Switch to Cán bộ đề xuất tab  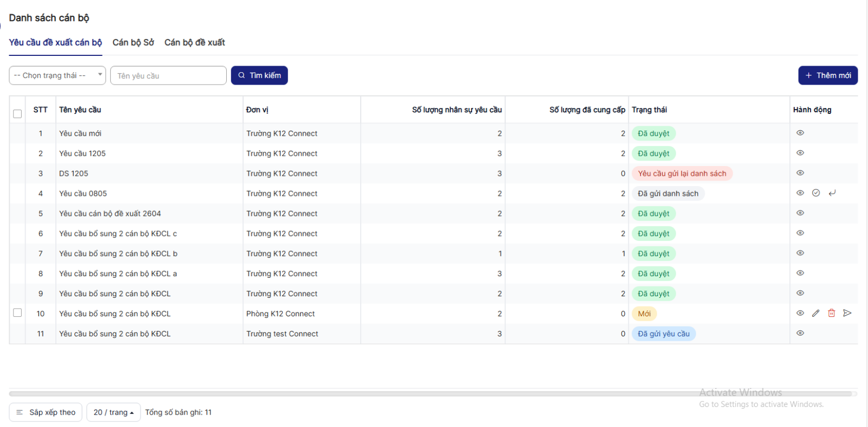coord(194,42)
